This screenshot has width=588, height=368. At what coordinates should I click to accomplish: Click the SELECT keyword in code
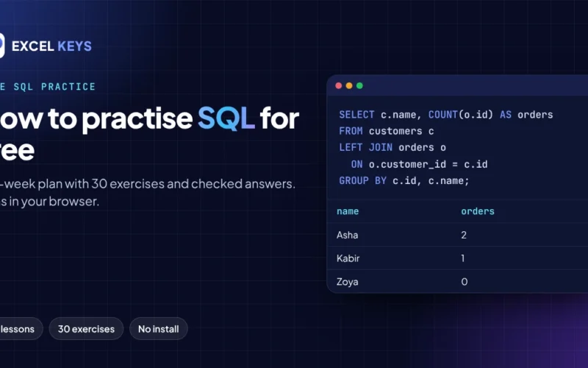coord(356,115)
